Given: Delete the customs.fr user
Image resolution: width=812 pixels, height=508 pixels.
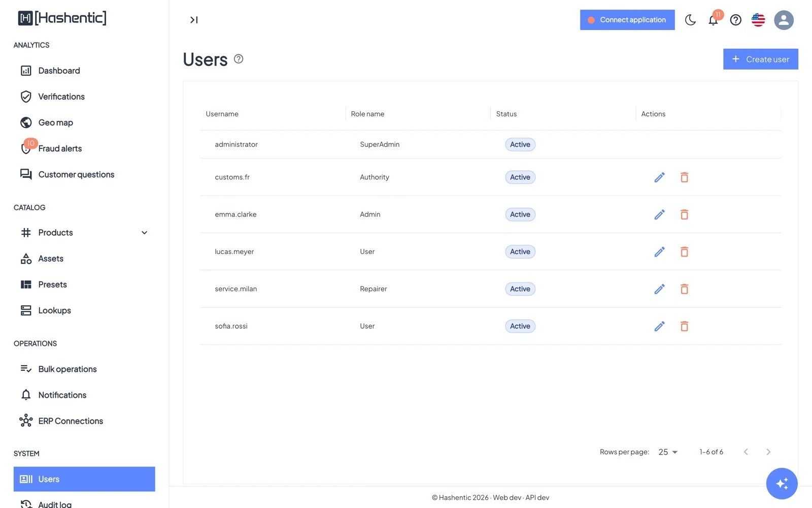Looking at the screenshot, I should click(684, 177).
